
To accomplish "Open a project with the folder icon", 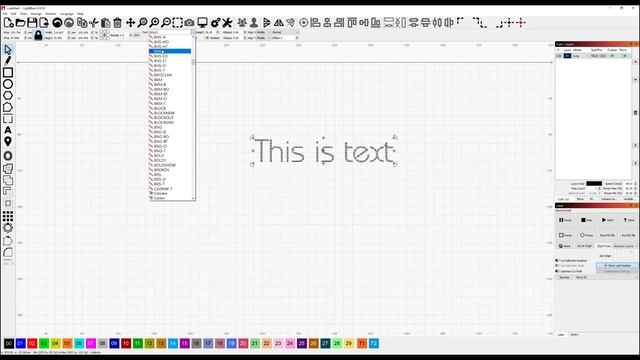I will point(20,23).
